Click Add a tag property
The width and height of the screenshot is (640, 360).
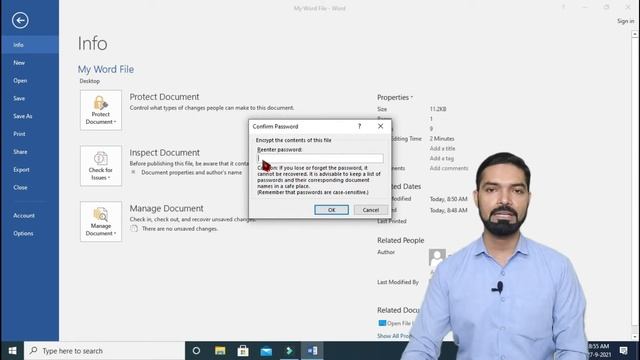coord(441,158)
